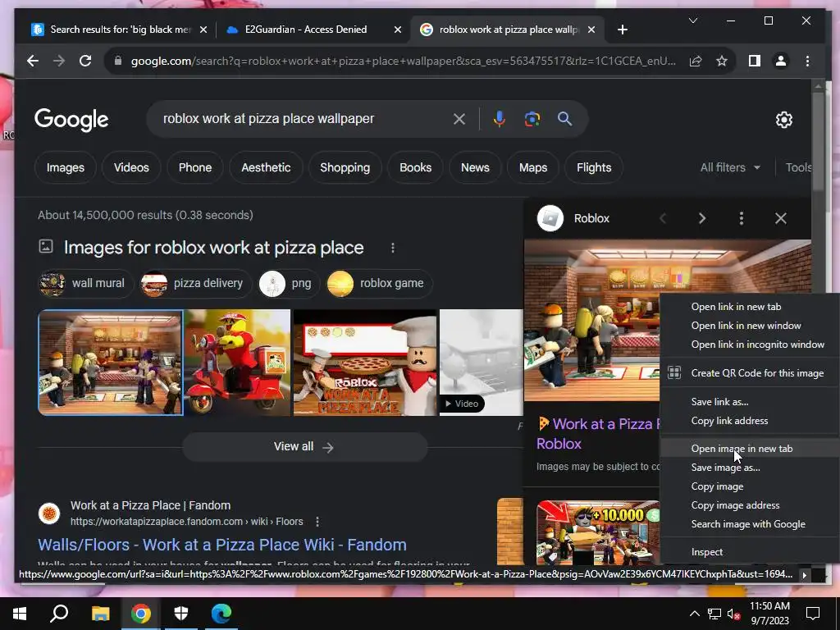Open Windows Security from the taskbar
This screenshot has height=630, width=840.
pyautogui.click(x=181, y=614)
